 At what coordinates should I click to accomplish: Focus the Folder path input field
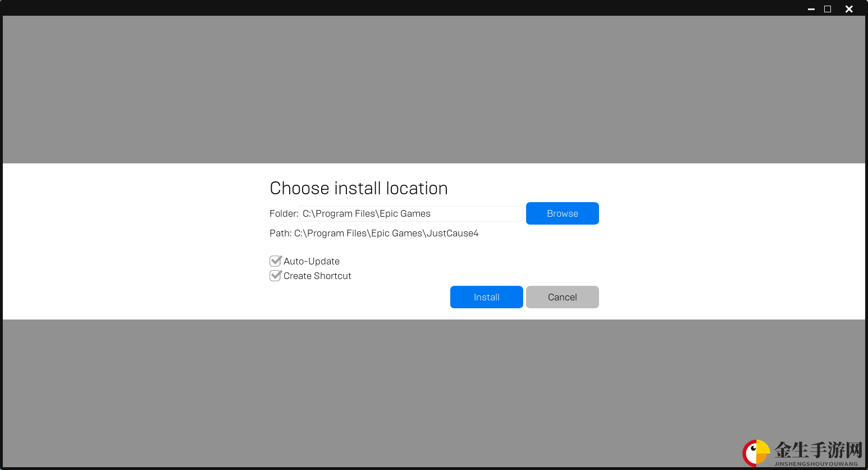coord(411,213)
